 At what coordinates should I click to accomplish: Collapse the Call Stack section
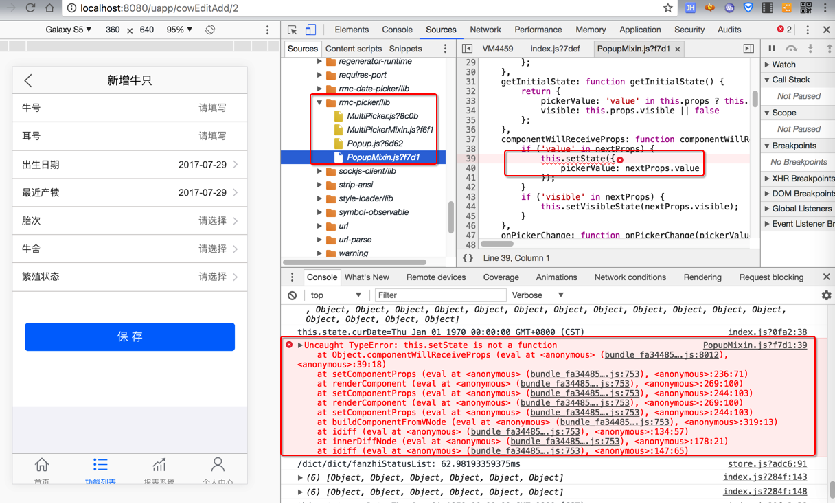768,80
